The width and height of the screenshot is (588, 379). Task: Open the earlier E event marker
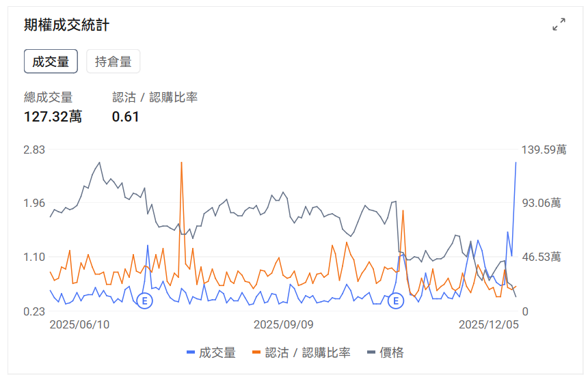[144, 300]
